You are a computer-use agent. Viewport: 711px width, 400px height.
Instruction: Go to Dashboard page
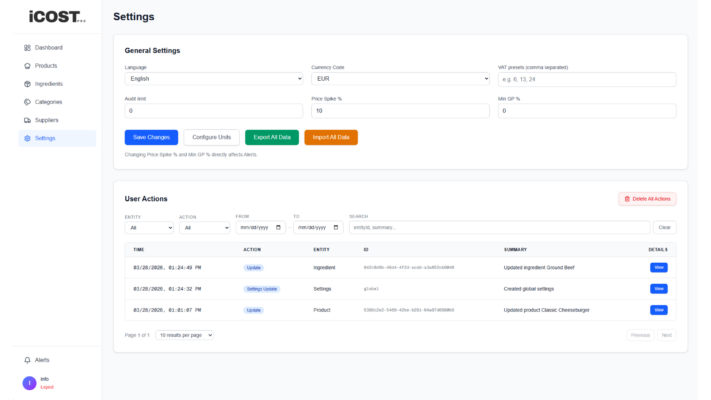tap(57, 48)
